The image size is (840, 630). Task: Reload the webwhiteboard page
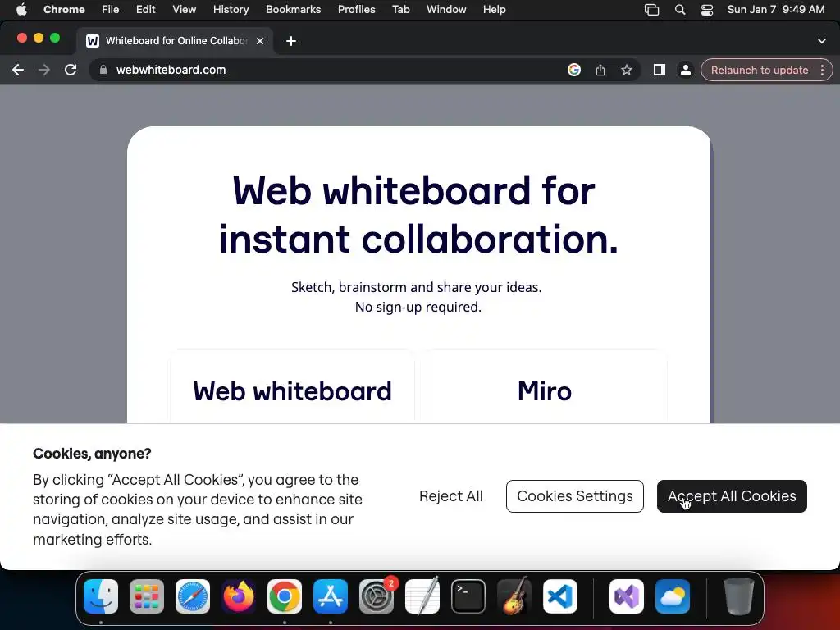tap(71, 70)
